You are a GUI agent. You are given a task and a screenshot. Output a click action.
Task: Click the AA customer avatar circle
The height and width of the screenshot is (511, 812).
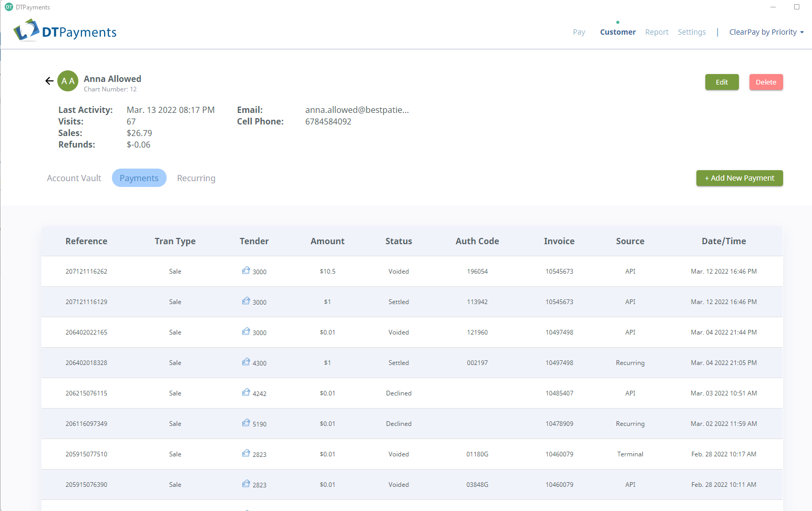pos(68,81)
